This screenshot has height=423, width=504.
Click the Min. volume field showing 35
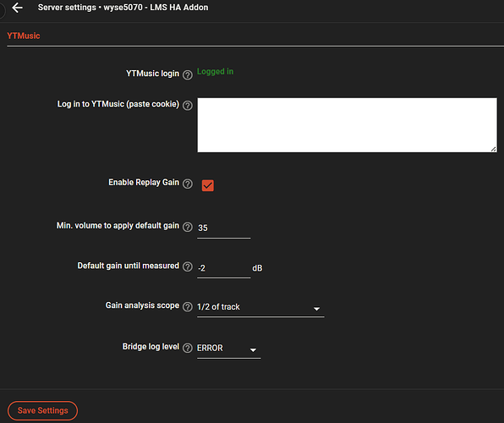click(x=224, y=228)
